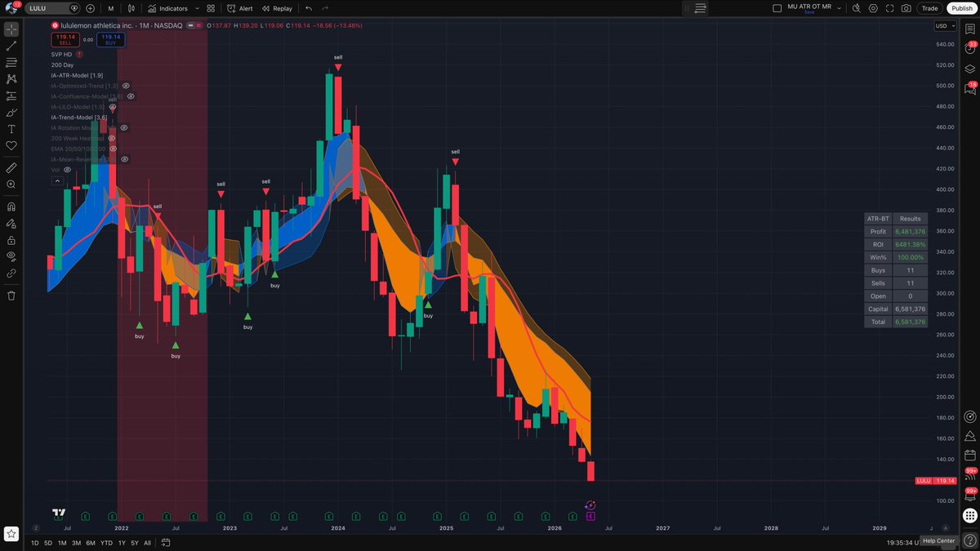The width and height of the screenshot is (980, 551).
Task: Select the crosshair cursor tool
Action: 11,29
